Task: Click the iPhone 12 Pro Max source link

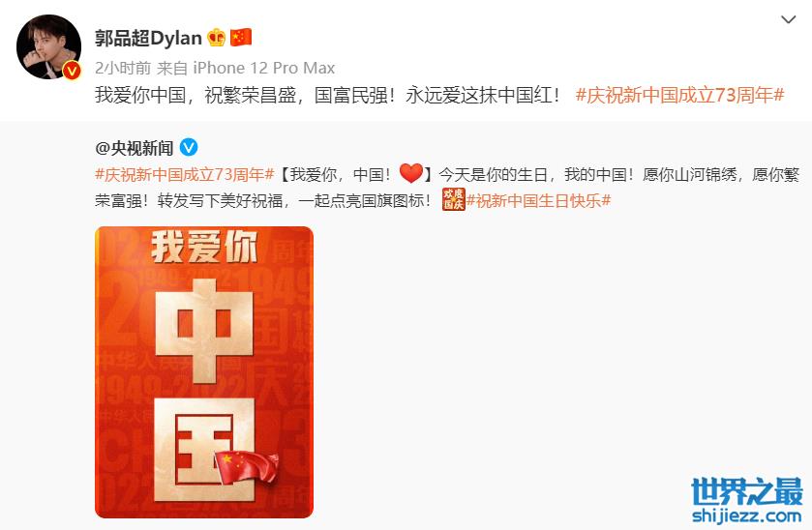Action: coord(263,68)
